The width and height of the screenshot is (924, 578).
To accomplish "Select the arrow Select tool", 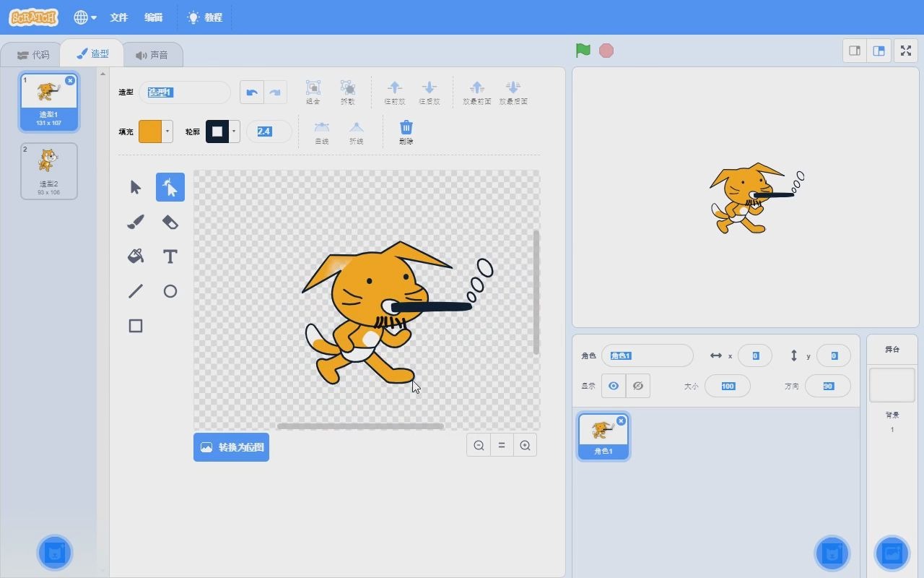I will pos(136,187).
